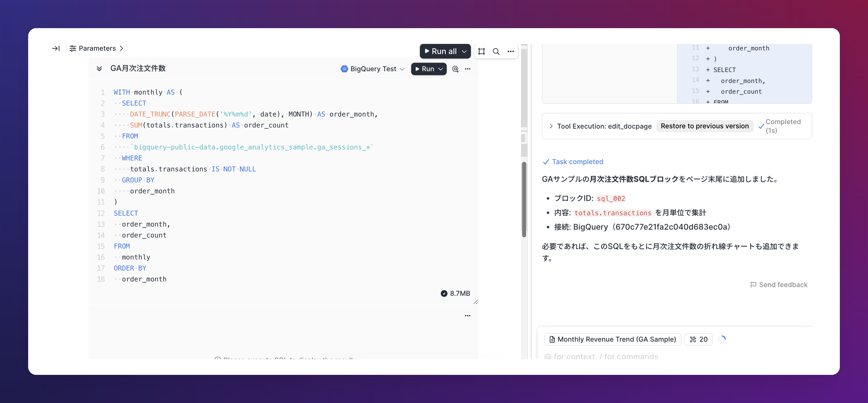Image resolution: width=868 pixels, height=403 pixels.
Task: Edit the block title GA月次注文件数
Action: [138, 68]
